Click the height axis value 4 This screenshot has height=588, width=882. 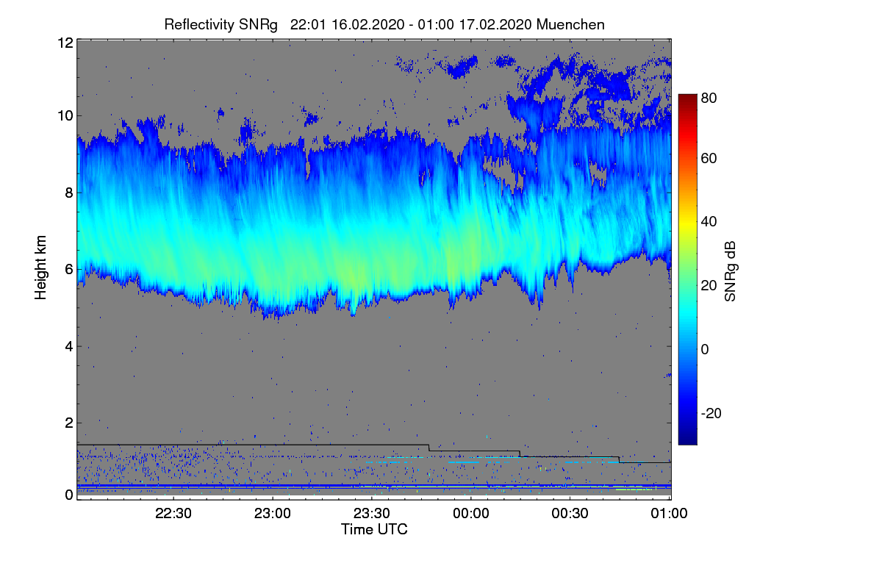[x=68, y=346]
